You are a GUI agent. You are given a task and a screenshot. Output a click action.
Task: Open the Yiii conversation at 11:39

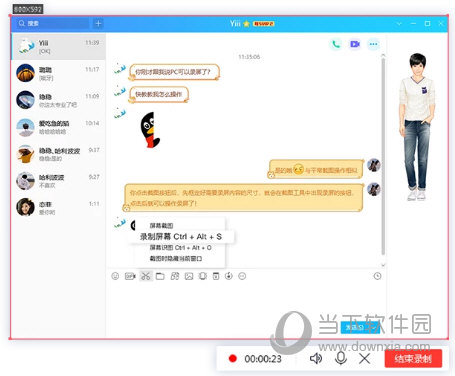(58, 47)
